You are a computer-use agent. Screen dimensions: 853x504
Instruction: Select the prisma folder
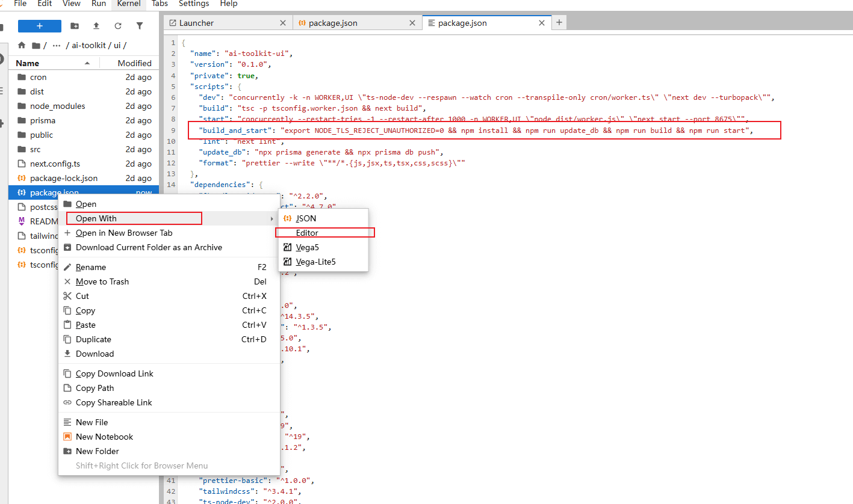(84, 120)
